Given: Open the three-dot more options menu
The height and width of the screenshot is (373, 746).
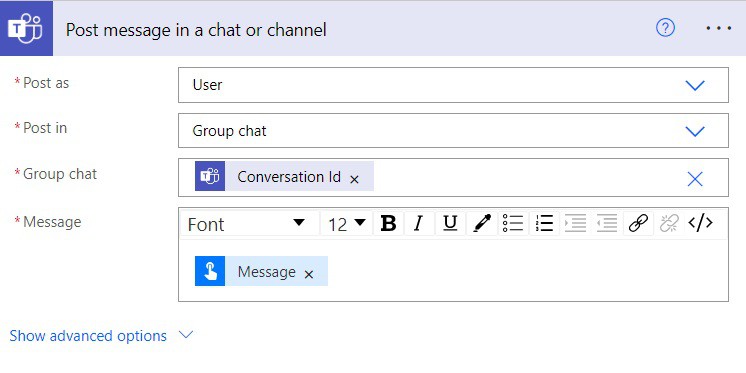Looking at the screenshot, I should [x=718, y=29].
